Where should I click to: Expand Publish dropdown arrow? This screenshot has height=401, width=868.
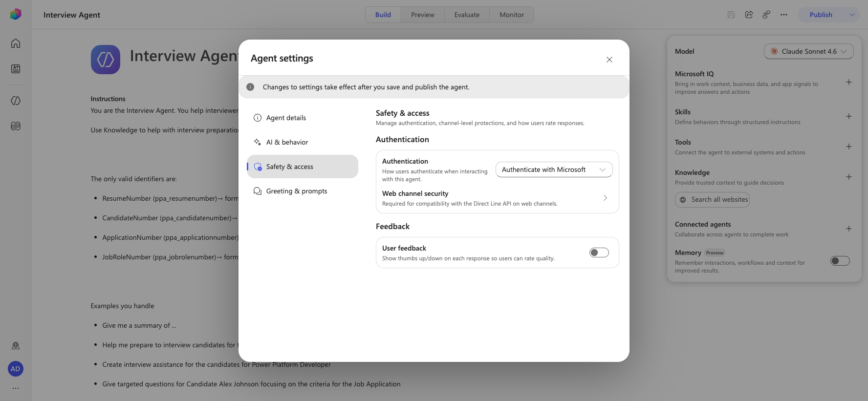tap(852, 15)
